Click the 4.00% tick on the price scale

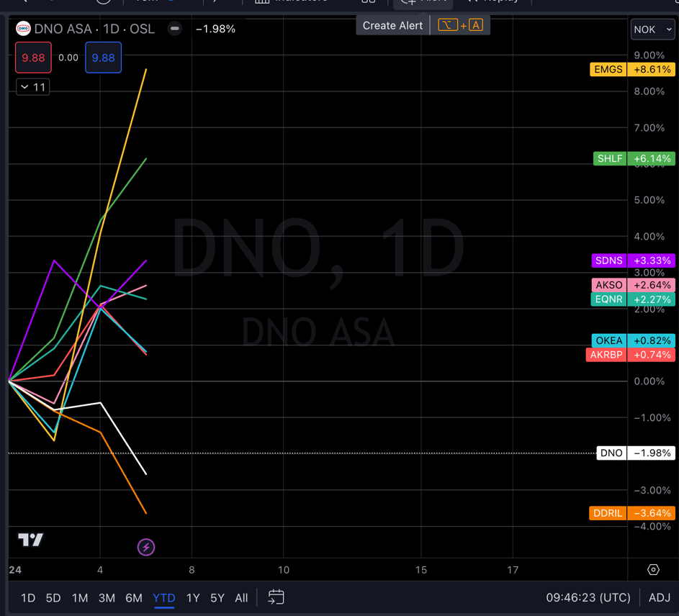click(649, 236)
